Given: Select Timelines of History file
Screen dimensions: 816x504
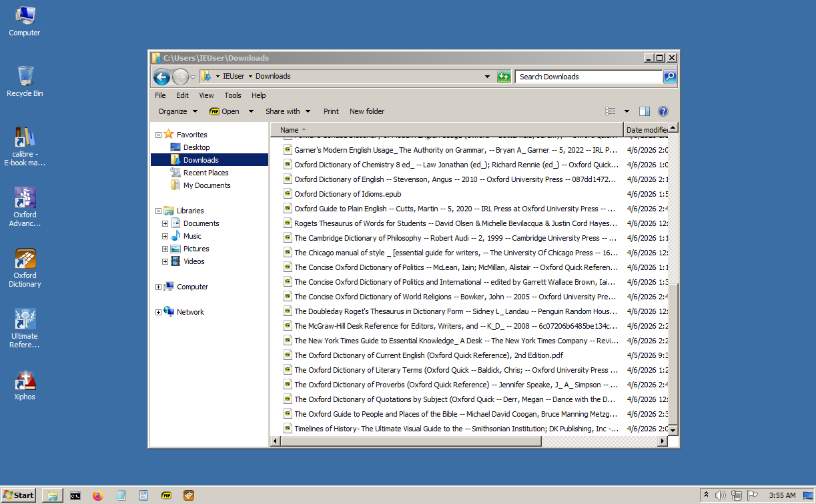Looking at the screenshot, I should click(451, 429).
